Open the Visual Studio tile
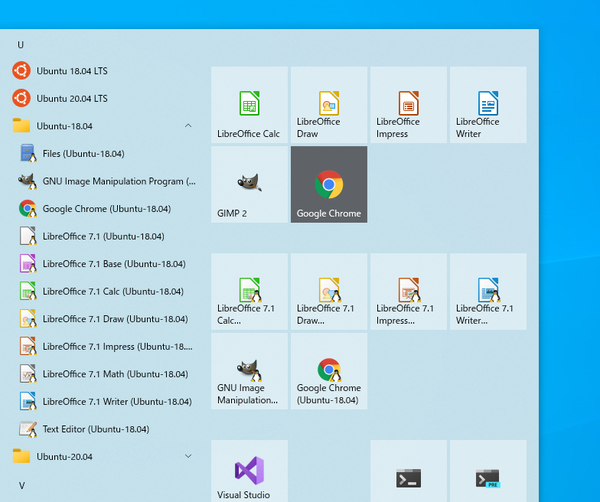Viewport: 600px width, 502px height. (x=249, y=471)
